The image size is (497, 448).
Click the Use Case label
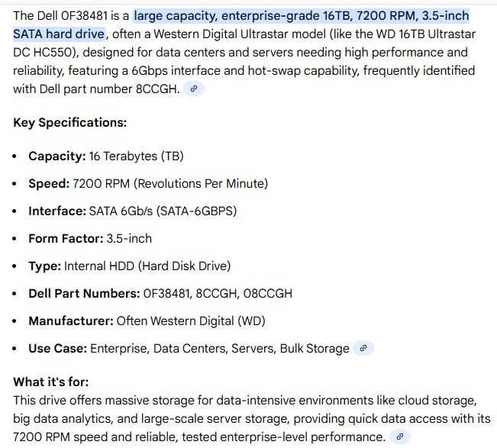[57, 348]
